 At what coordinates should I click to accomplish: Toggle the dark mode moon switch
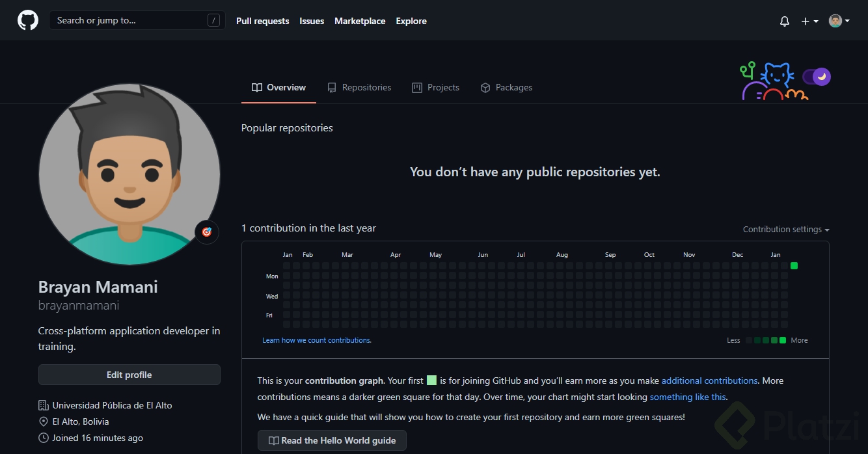(x=817, y=77)
